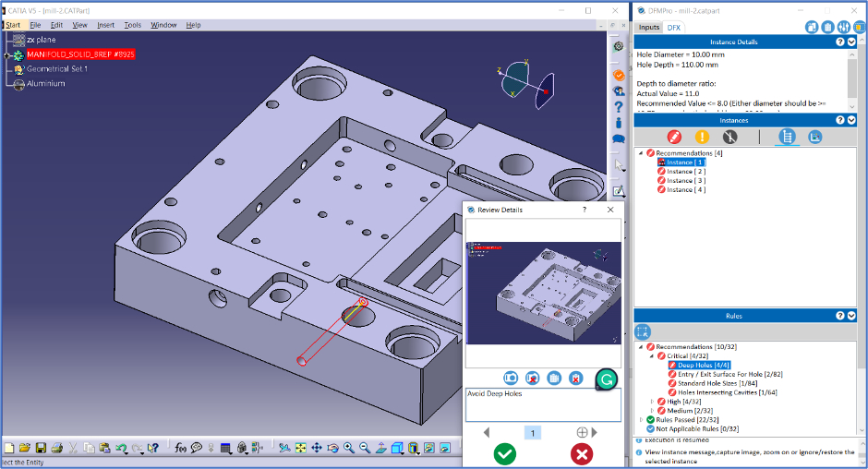Click the Select Rules icon in Rules panel
This screenshot has width=868, height=469.
click(642, 331)
